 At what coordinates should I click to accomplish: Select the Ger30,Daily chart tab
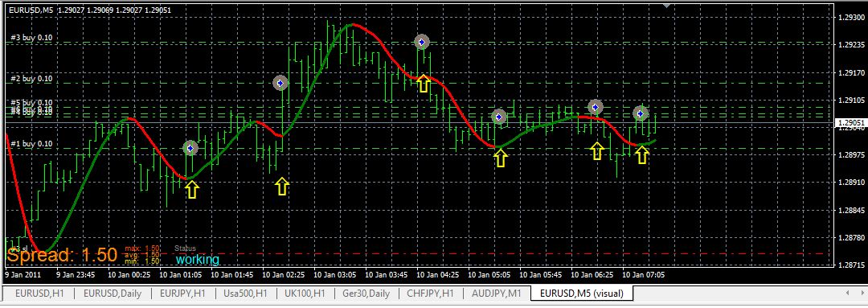point(366,293)
